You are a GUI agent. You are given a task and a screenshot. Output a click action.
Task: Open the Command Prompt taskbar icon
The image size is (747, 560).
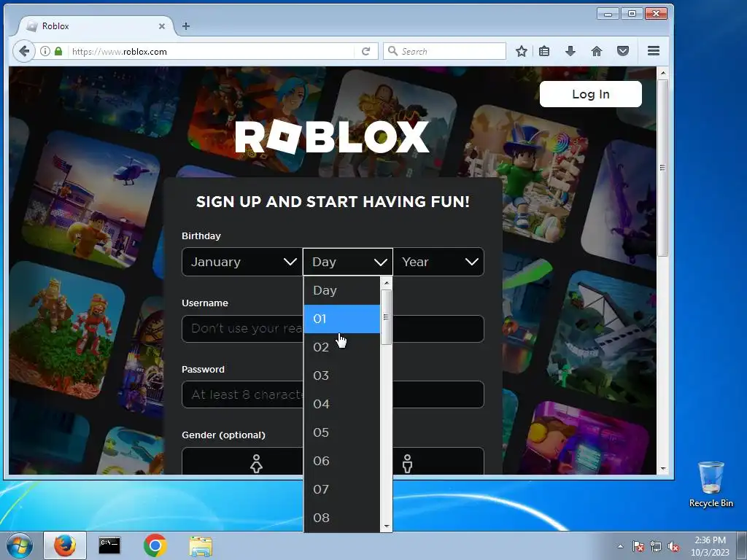pos(109,545)
